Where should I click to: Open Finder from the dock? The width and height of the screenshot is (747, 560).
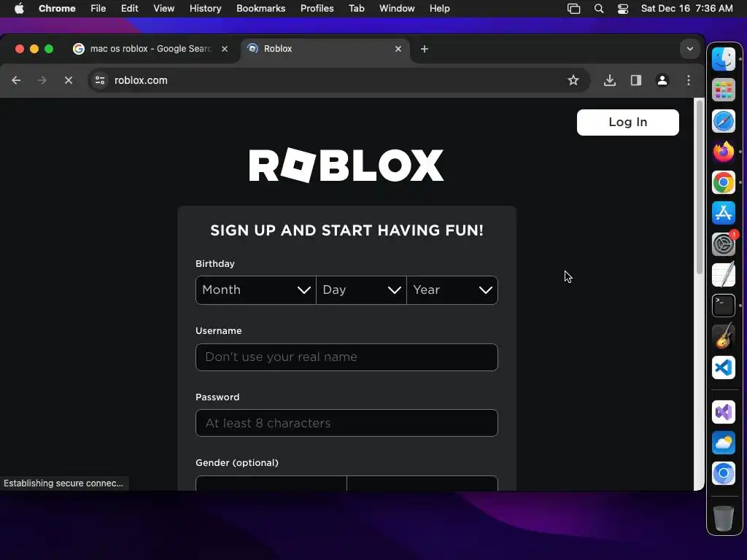tap(723, 59)
